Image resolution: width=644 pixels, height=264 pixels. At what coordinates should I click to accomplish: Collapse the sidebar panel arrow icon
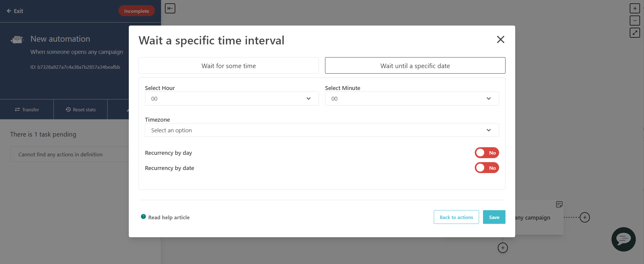click(x=170, y=9)
